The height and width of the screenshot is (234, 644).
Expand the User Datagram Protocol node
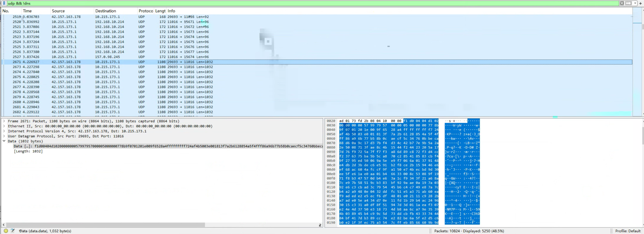pyautogui.click(x=4, y=136)
